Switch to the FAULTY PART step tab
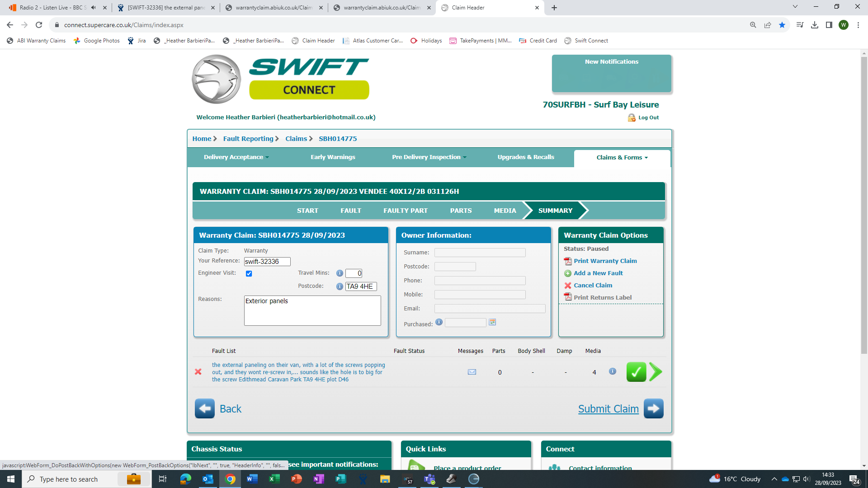 tap(405, 211)
